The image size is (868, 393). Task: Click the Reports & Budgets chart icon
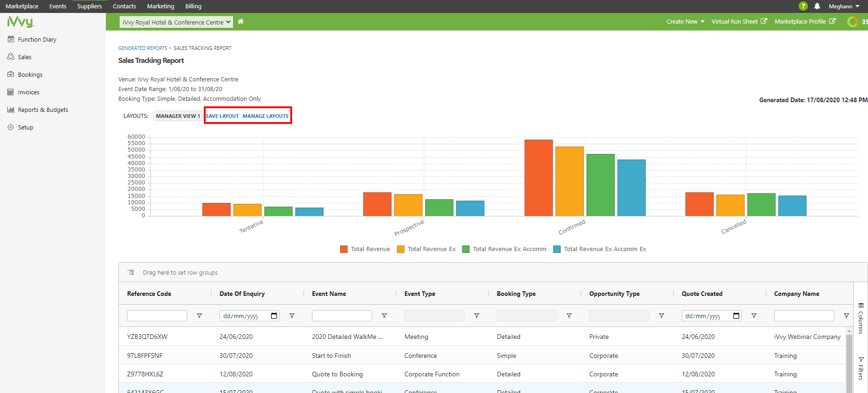pyautogui.click(x=11, y=110)
